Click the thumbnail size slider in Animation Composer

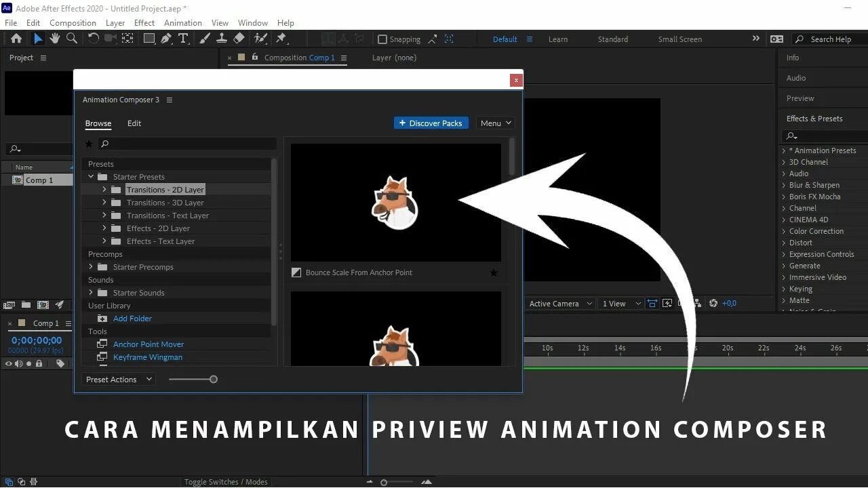click(193, 380)
